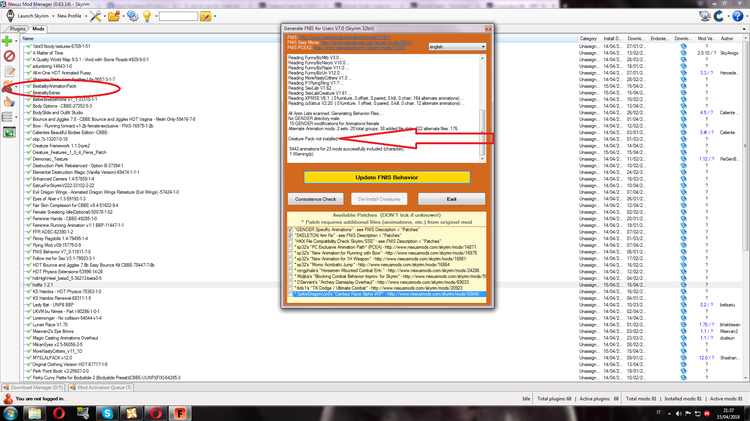Click the Consistence Check button
The width and height of the screenshot is (750, 421).
point(315,199)
